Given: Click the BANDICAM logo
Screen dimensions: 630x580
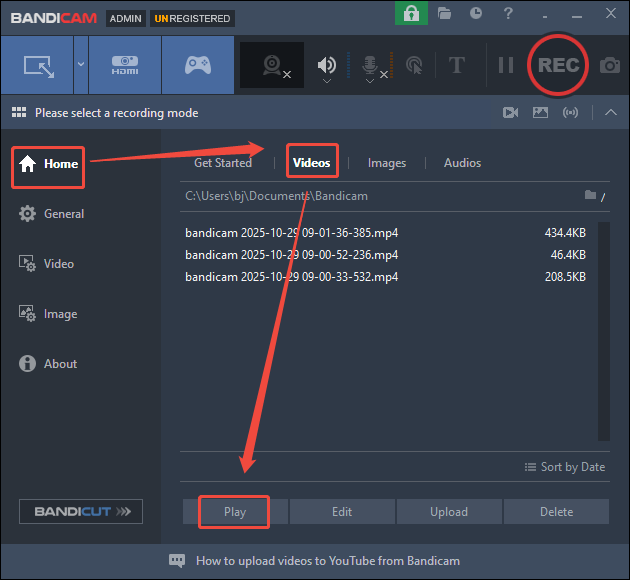Looking at the screenshot, I should pos(54,18).
